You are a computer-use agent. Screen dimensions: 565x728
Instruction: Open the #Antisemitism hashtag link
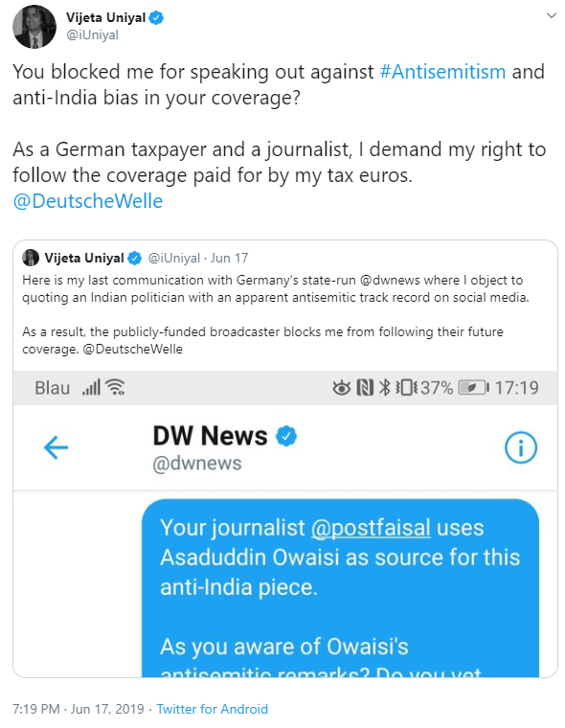tap(442, 72)
